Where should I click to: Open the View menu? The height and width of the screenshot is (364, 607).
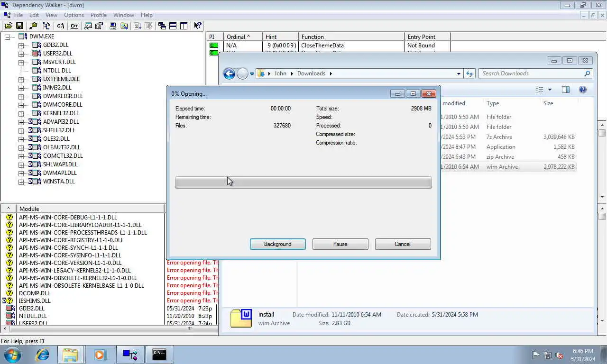(51, 15)
